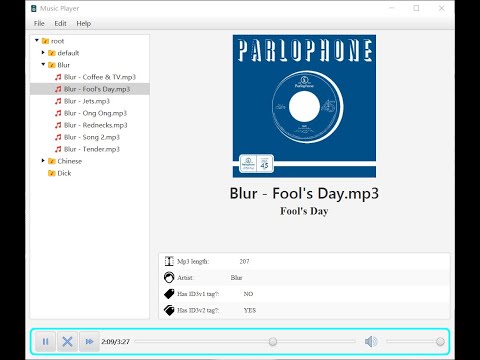Open the File menu
480x360 pixels.
pos(39,23)
